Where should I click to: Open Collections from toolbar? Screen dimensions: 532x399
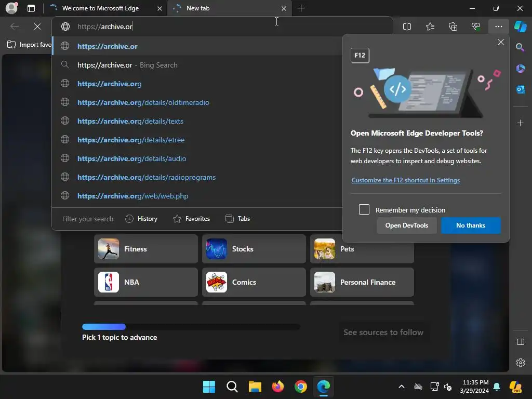[453, 26]
